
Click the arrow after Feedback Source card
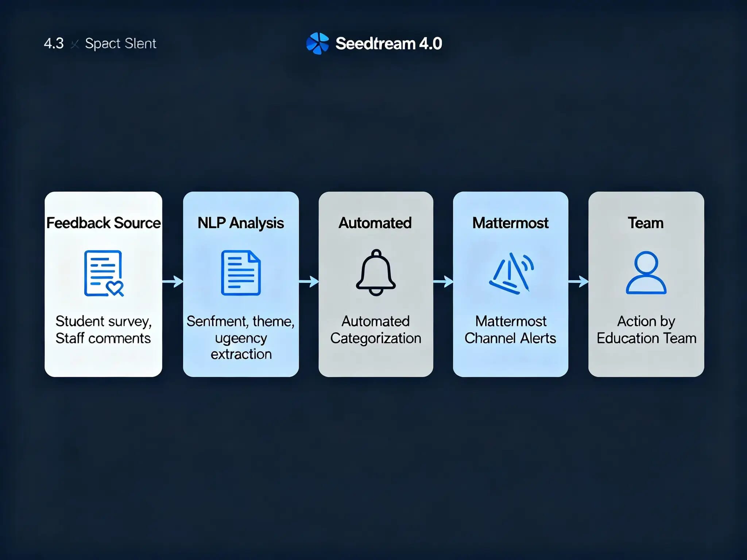tap(173, 281)
